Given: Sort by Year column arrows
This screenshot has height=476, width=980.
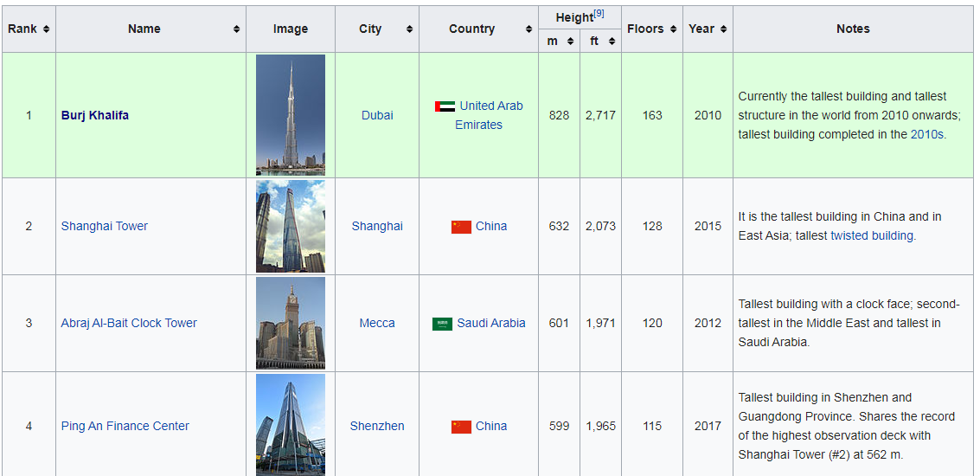Looking at the screenshot, I should (x=723, y=29).
